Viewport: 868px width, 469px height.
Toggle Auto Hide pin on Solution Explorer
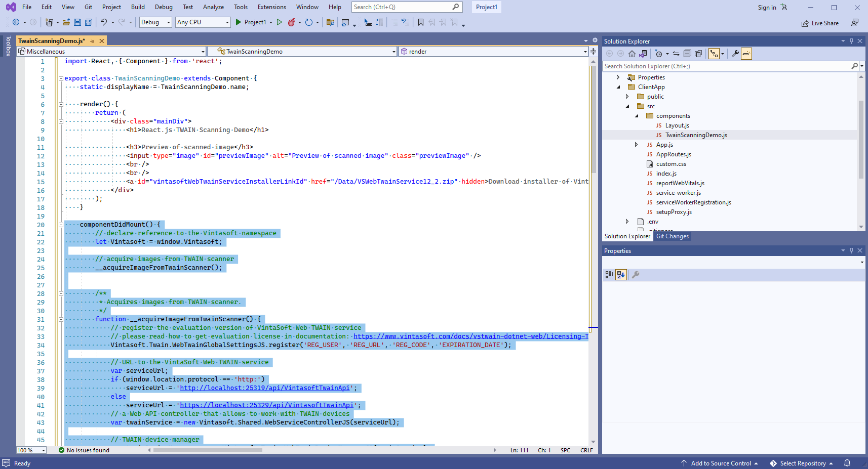click(851, 41)
